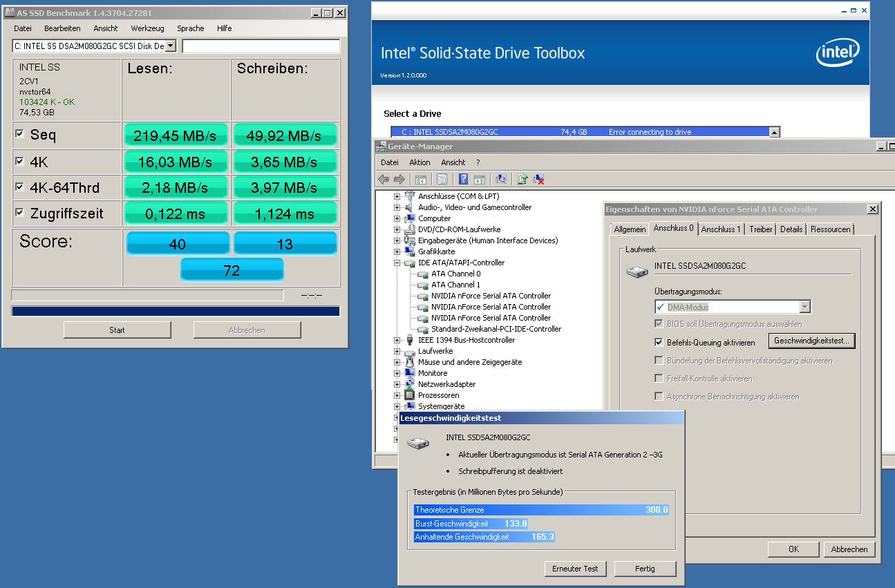Go back in Geräte-Manager toolbar
The width and height of the screenshot is (895, 588).
click(x=384, y=179)
